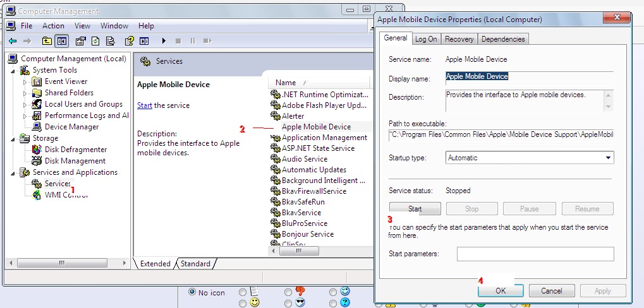This screenshot has height=308, width=644.
Task: Switch to the Standard view tab
Action: pyautogui.click(x=195, y=264)
